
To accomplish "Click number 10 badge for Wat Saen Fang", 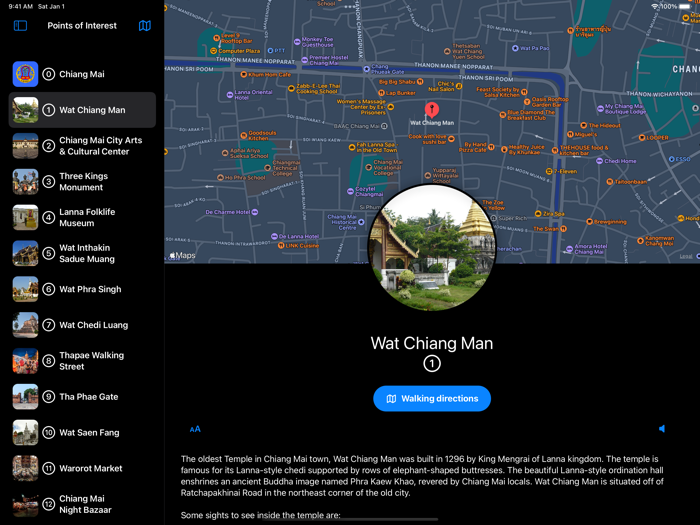I will point(49,433).
